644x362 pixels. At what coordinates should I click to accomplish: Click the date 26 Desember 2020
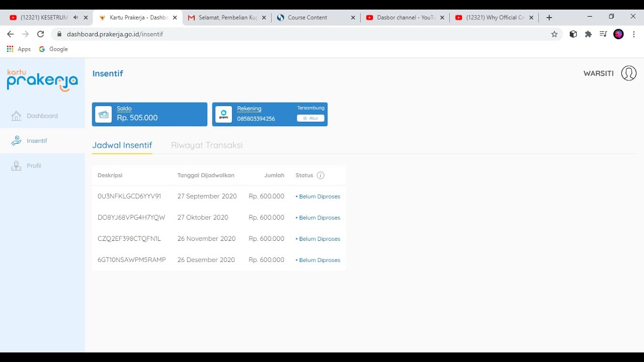[206, 260]
